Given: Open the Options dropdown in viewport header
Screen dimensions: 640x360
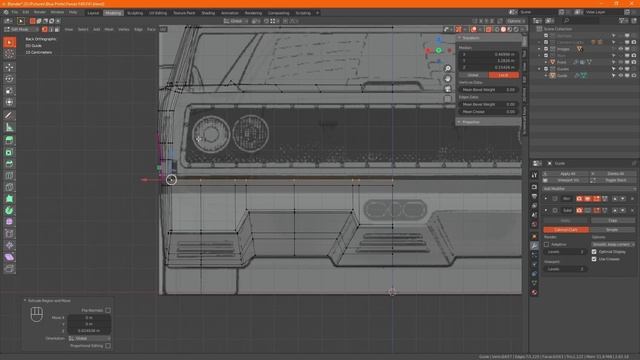Looking at the screenshot, I should click(516, 21).
